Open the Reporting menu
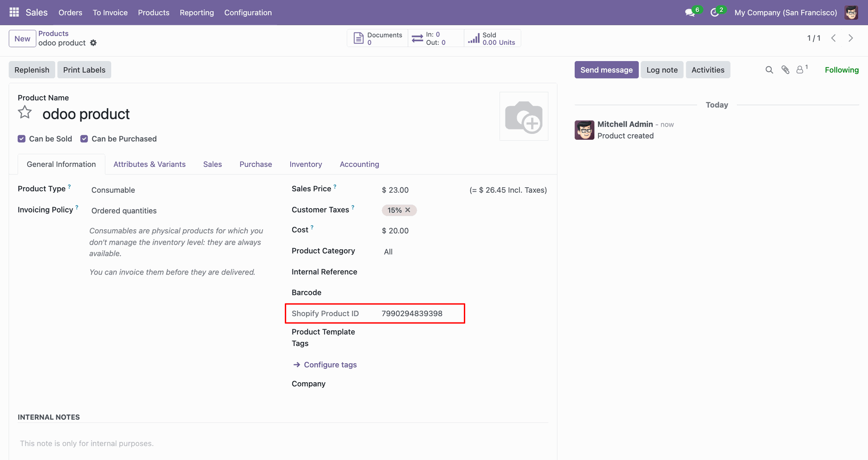This screenshot has height=460, width=868. (197, 13)
